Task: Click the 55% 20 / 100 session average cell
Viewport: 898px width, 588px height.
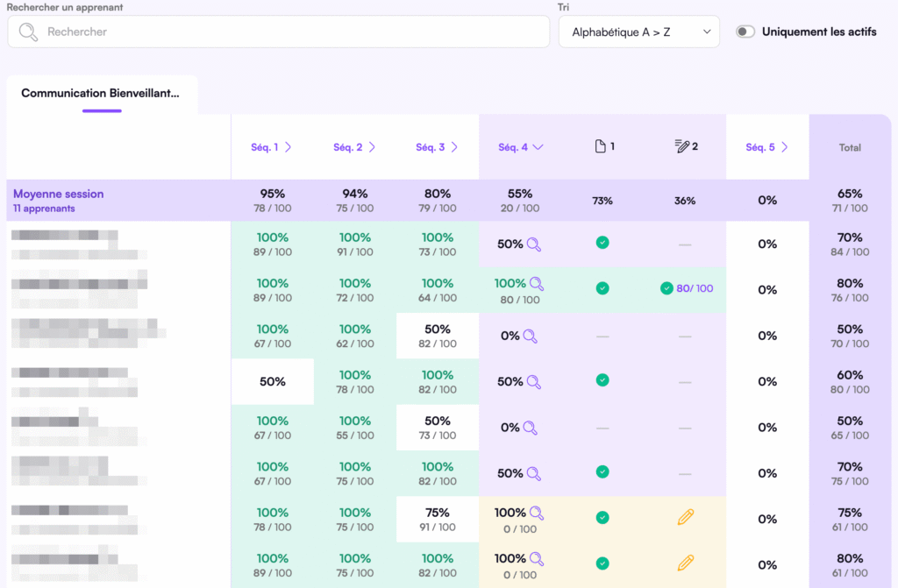Action: click(520, 201)
